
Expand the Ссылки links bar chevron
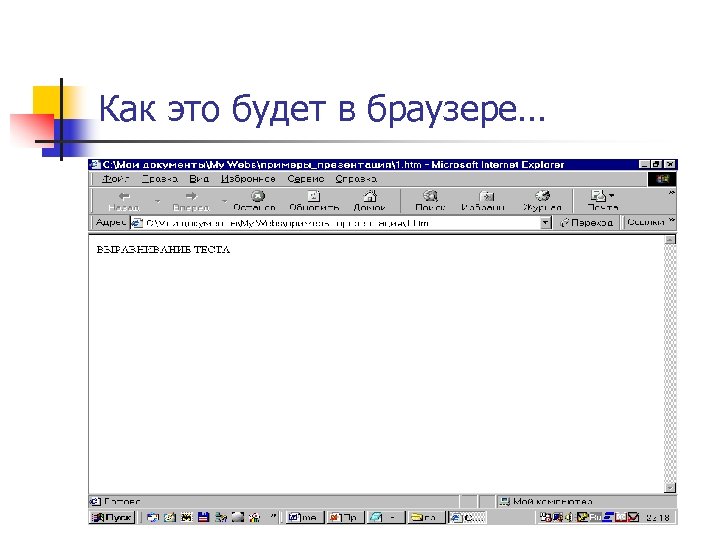coord(671,221)
